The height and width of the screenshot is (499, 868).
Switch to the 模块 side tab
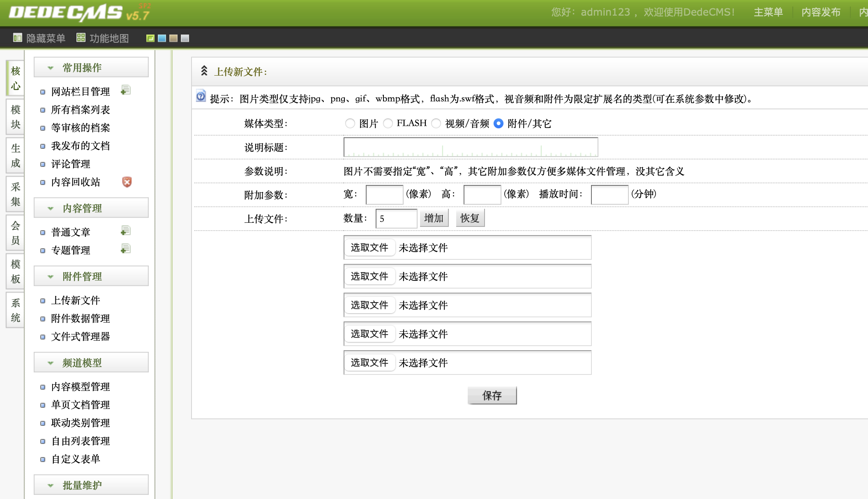click(15, 117)
